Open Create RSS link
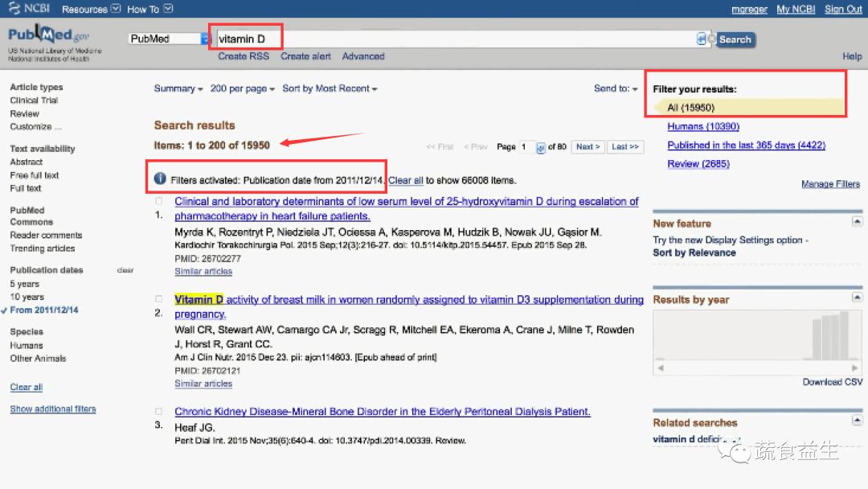This screenshot has height=489, width=868. 244,56
